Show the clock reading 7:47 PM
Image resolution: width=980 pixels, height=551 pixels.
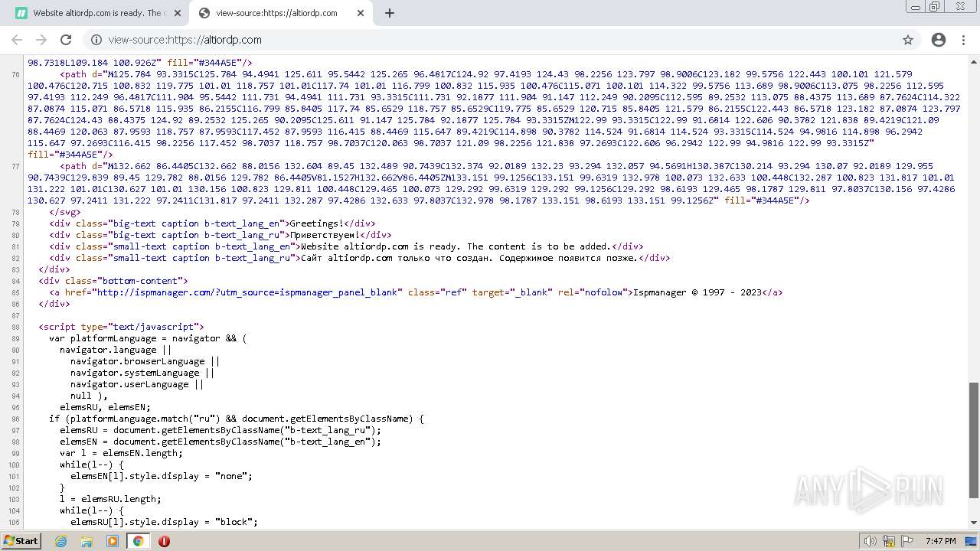pos(940,541)
